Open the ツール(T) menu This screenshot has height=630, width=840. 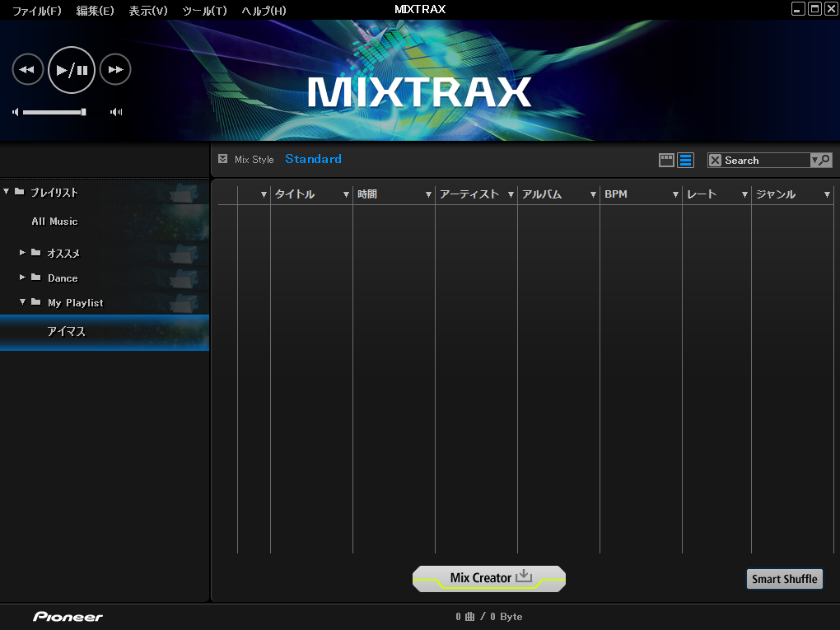tap(204, 11)
